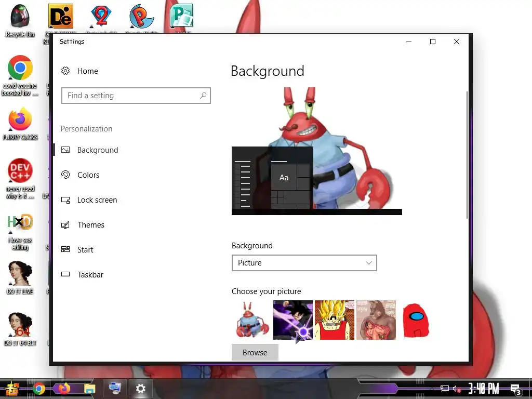
Task: Open Start settings page
Action: click(85, 250)
